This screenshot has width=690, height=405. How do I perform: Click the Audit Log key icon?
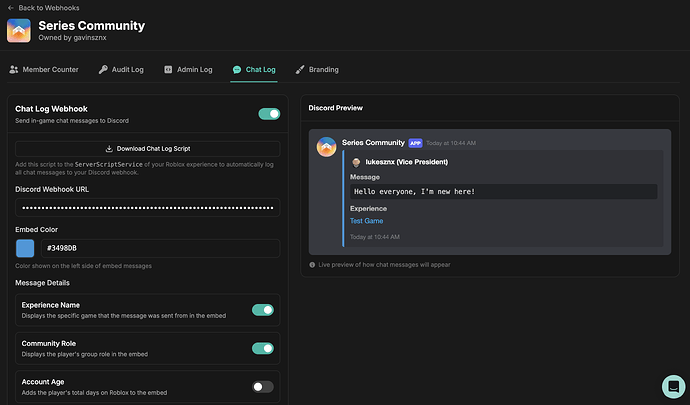coord(103,70)
